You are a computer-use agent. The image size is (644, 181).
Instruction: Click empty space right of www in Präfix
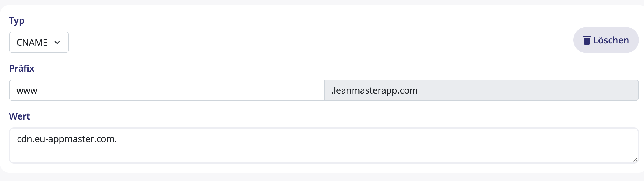(181, 90)
